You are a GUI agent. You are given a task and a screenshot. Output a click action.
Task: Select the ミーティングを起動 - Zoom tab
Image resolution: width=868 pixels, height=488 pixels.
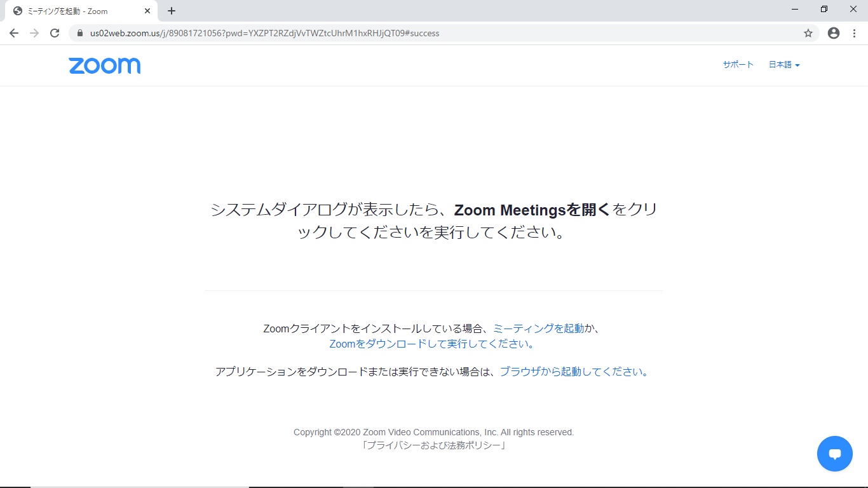coord(76,11)
